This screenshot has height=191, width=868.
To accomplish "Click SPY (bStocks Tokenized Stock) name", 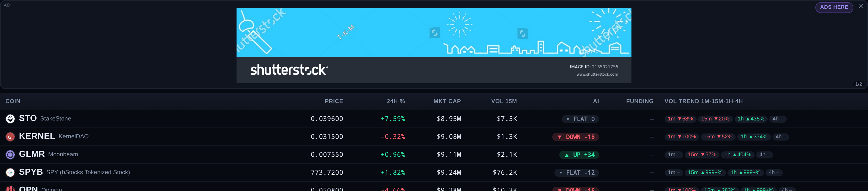I will [x=88, y=172].
